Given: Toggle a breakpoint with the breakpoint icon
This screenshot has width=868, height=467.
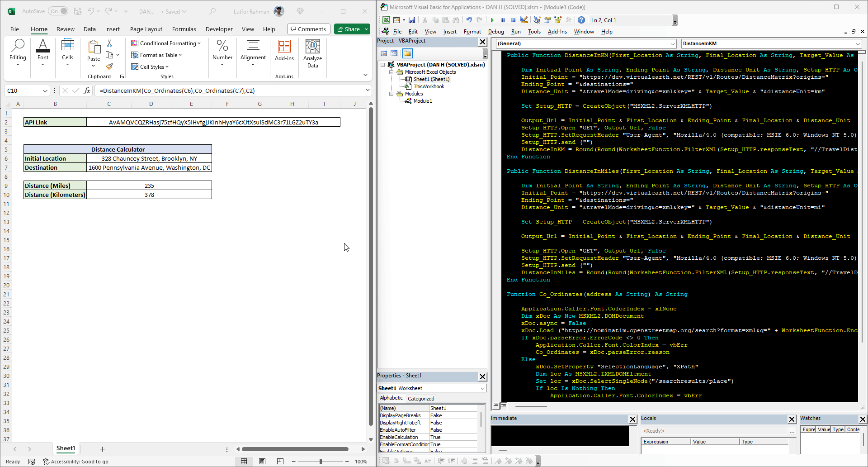Looking at the screenshot, I should 464,461.
